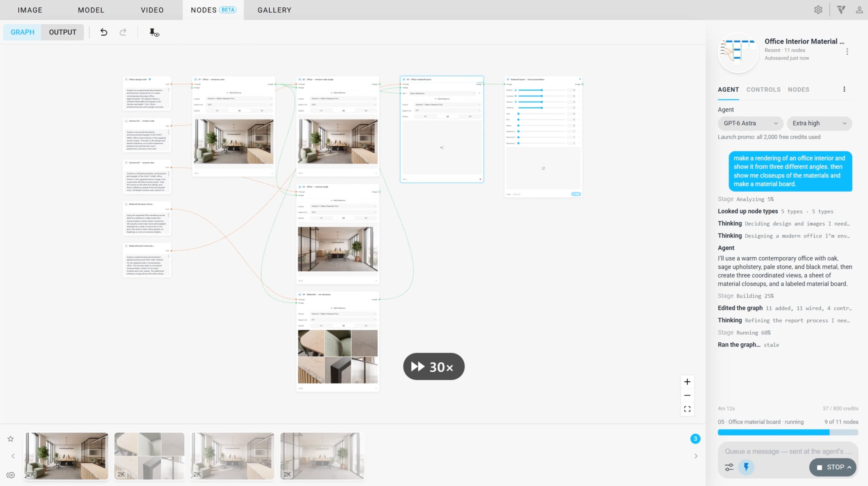Select 2K quality in Office material board node
This screenshot has width=868, height=486.
(x=448, y=116)
